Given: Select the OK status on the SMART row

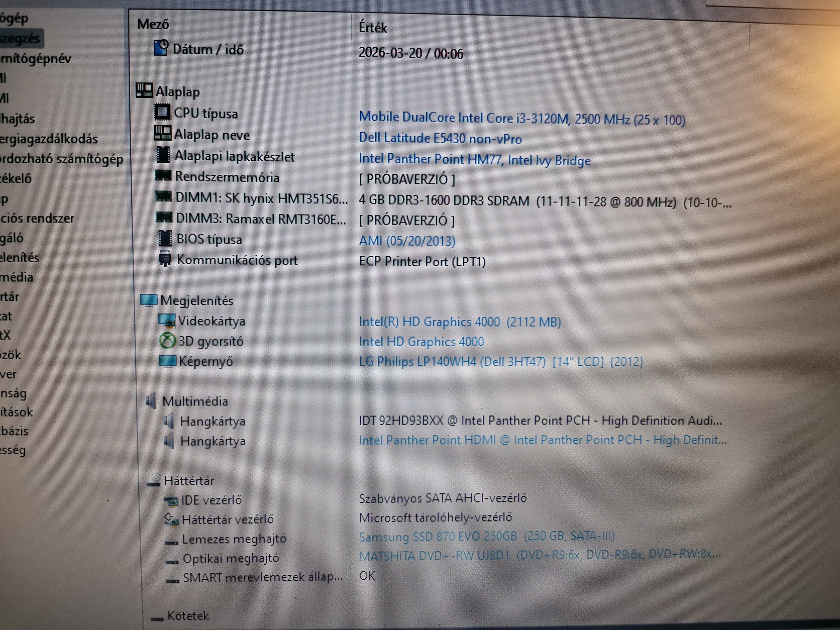Looking at the screenshot, I should (367, 575).
